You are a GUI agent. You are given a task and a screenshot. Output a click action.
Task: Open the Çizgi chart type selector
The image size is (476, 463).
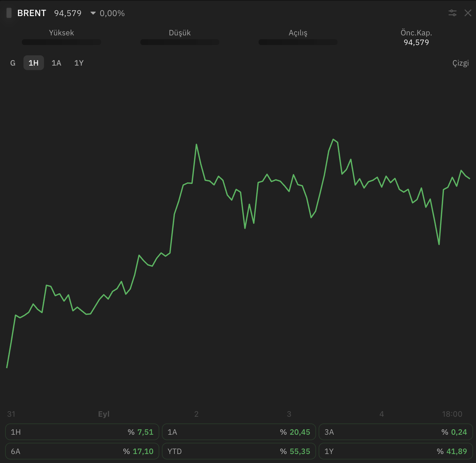(x=461, y=63)
